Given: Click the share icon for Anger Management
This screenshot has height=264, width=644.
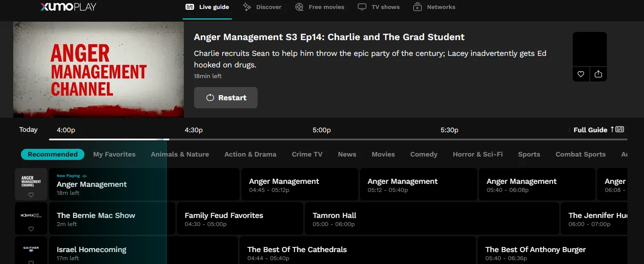Looking at the screenshot, I should [x=598, y=74].
